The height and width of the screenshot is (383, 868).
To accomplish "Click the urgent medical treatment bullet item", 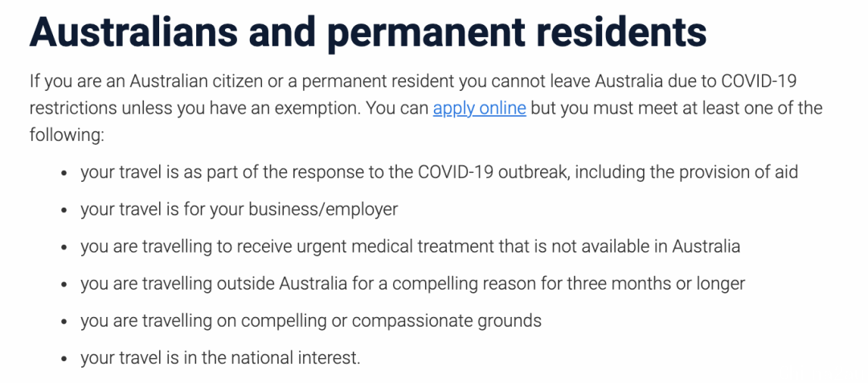I will coord(410,246).
